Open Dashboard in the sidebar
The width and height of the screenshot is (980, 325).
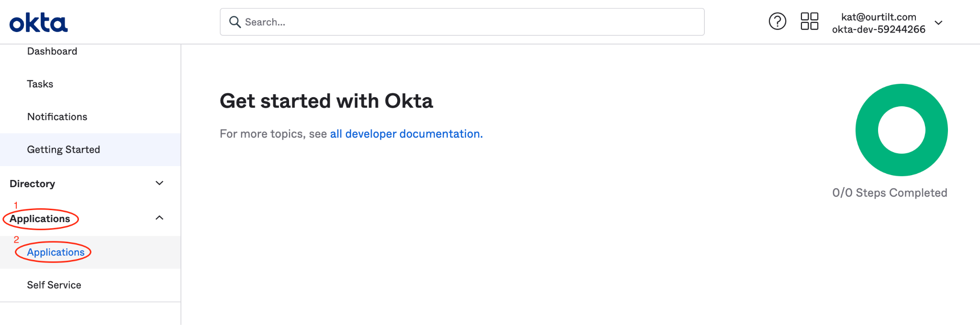[52, 51]
